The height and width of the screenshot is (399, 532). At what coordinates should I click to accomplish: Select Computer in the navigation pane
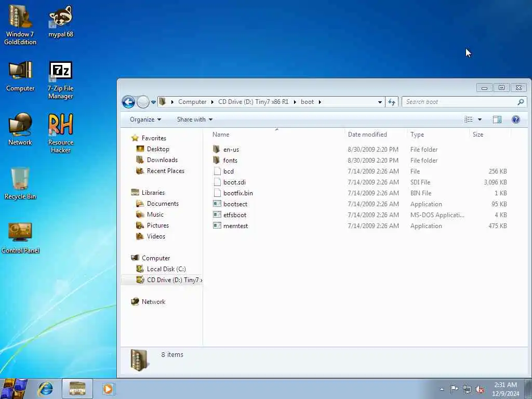(x=156, y=258)
